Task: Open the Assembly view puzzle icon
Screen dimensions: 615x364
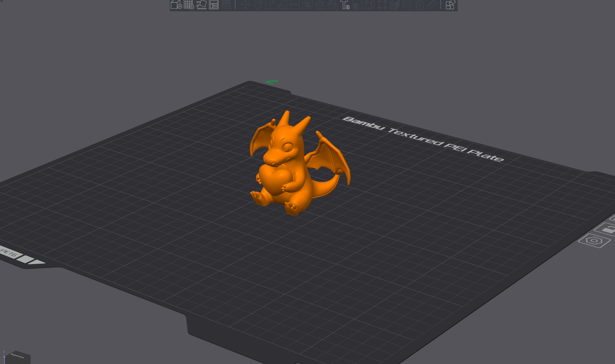Action: [451, 4]
